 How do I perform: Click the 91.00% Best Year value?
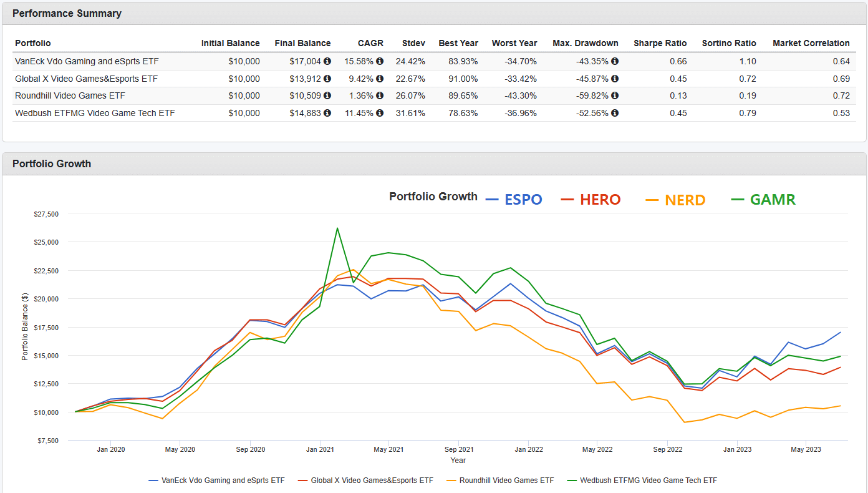pos(464,79)
